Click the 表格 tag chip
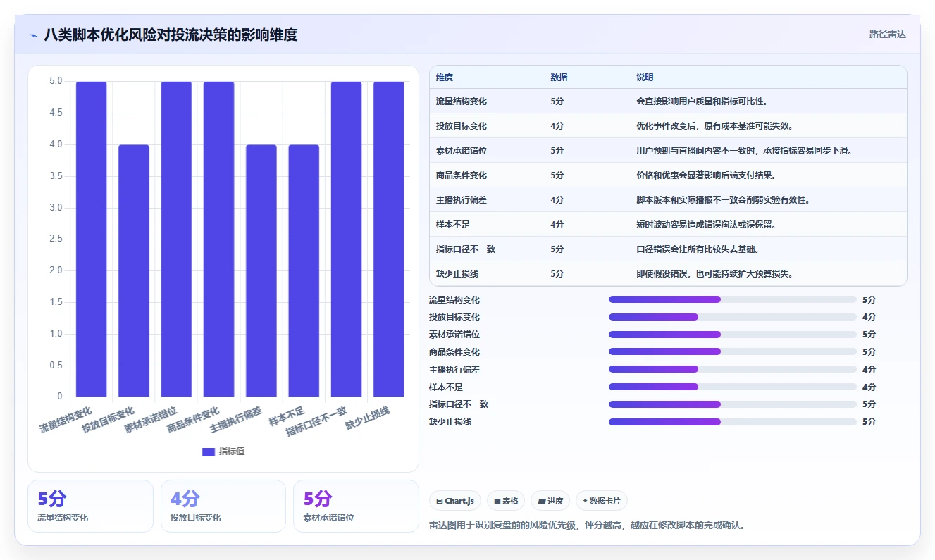Screen dimensions: 935x560 pos(506,501)
